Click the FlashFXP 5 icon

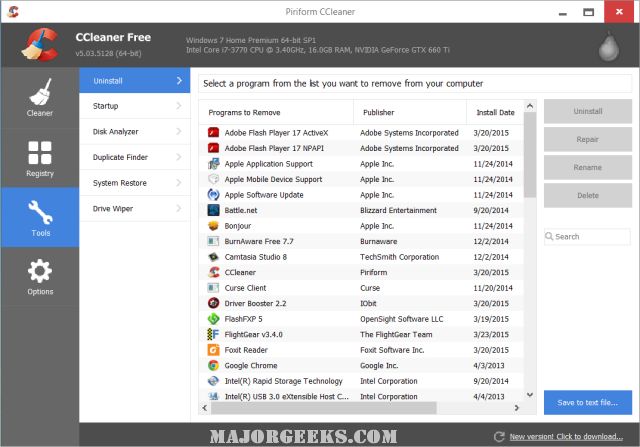pos(213,319)
